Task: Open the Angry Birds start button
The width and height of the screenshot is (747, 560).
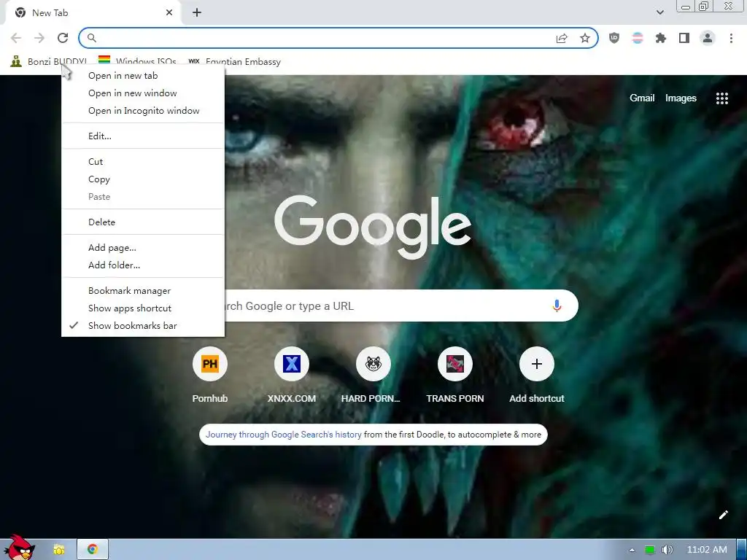Action: pos(19,547)
